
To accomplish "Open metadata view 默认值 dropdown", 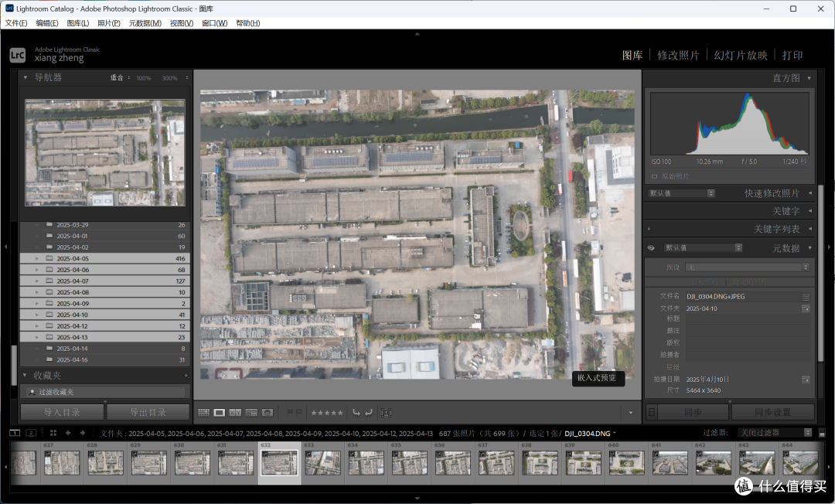I will [703, 247].
